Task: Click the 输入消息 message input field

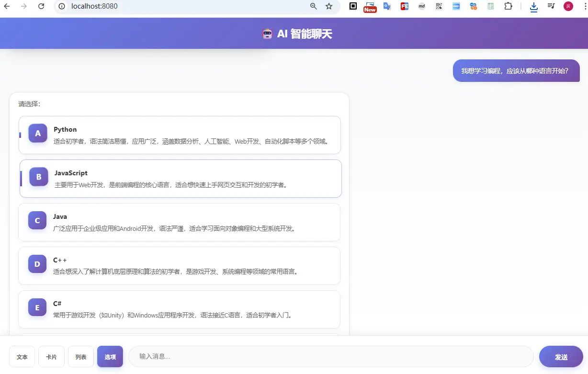Action: (330, 356)
